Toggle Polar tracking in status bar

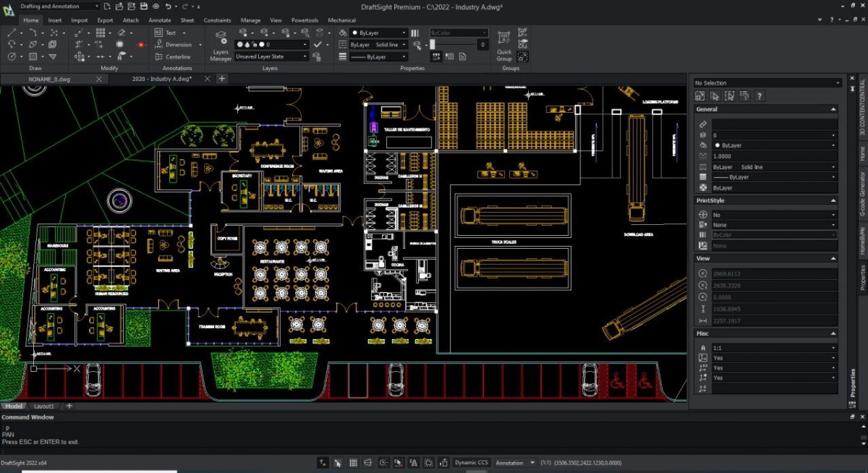[x=384, y=463]
